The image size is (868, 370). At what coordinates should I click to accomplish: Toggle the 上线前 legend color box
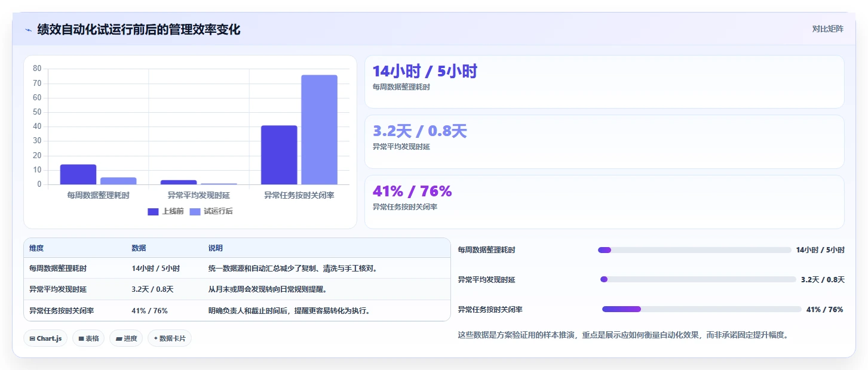coord(153,211)
